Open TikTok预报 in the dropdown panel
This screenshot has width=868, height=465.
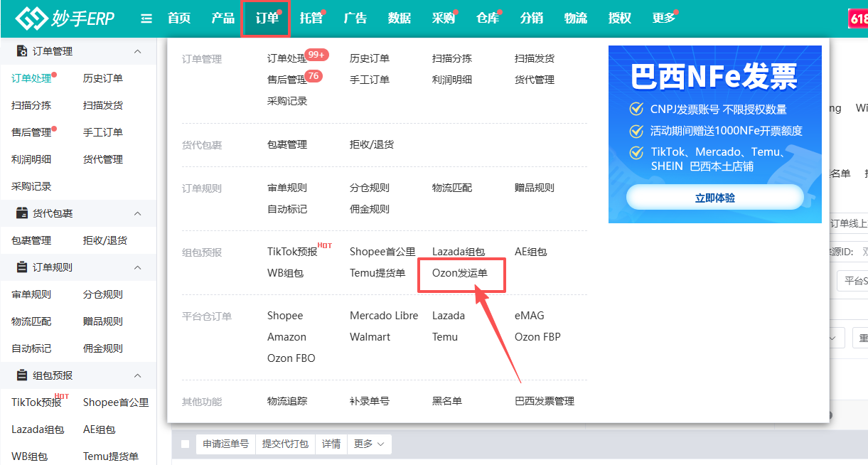coord(292,252)
